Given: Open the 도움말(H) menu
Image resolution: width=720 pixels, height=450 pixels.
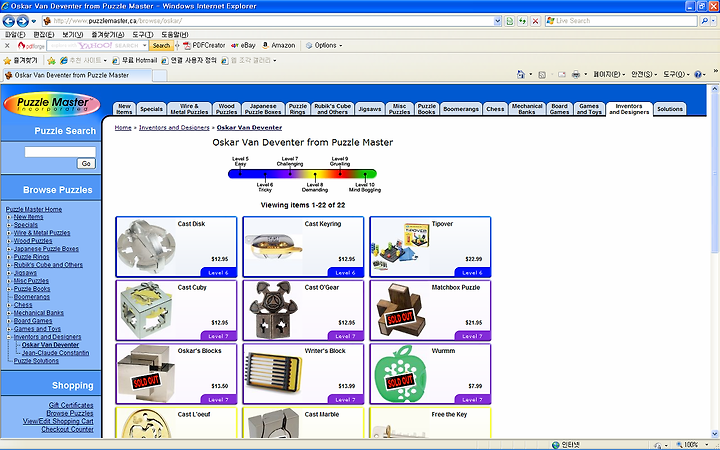Looking at the screenshot, I should (x=174, y=34).
